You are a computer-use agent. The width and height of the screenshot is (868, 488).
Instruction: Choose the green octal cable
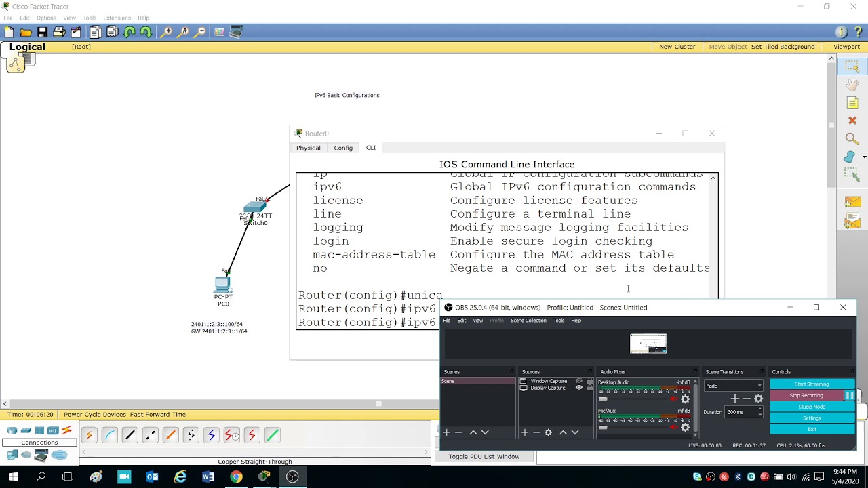pyautogui.click(x=272, y=435)
